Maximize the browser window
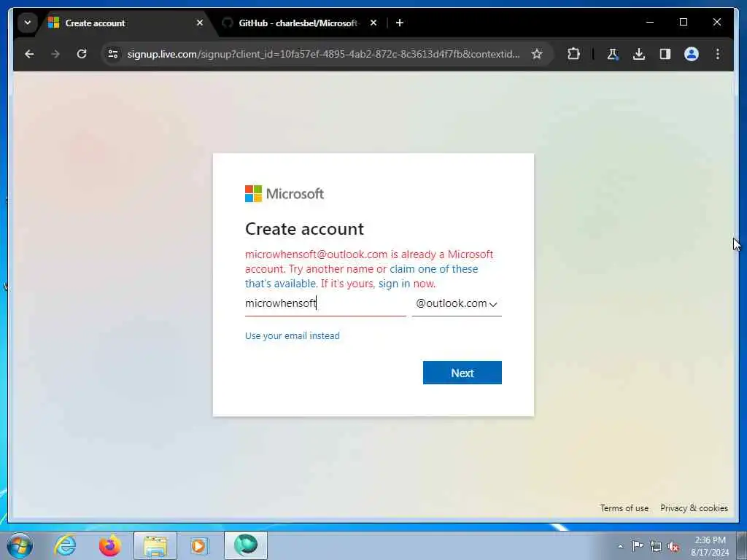The height and width of the screenshot is (560, 747). coord(683,22)
